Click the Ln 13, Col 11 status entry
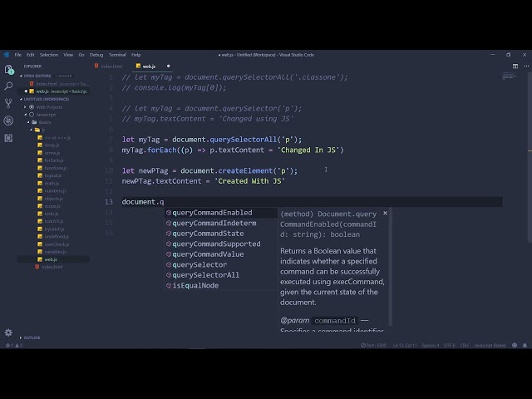The width and height of the screenshot is (532, 399). (x=405, y=346)
